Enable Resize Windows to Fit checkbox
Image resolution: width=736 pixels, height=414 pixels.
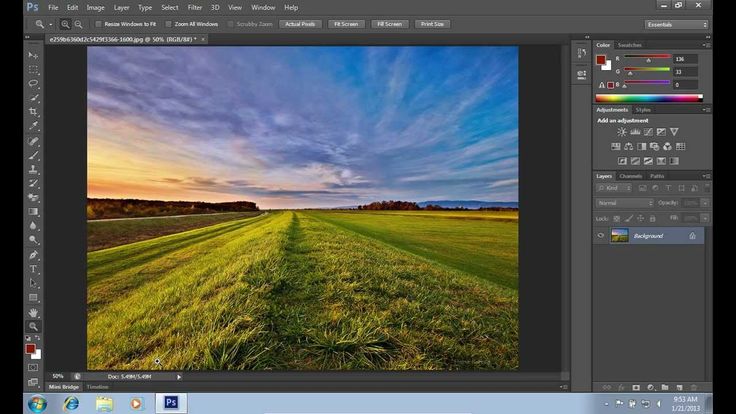[x=97, y=23]
